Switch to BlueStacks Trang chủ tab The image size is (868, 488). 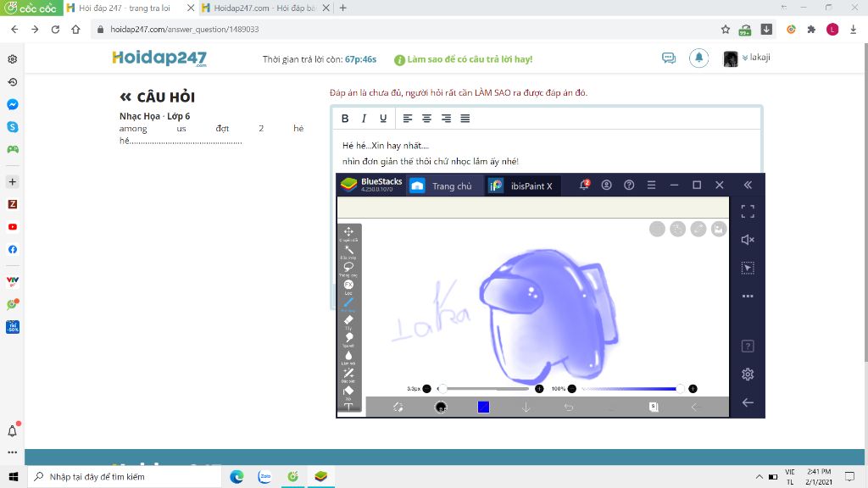click(444, 186)
